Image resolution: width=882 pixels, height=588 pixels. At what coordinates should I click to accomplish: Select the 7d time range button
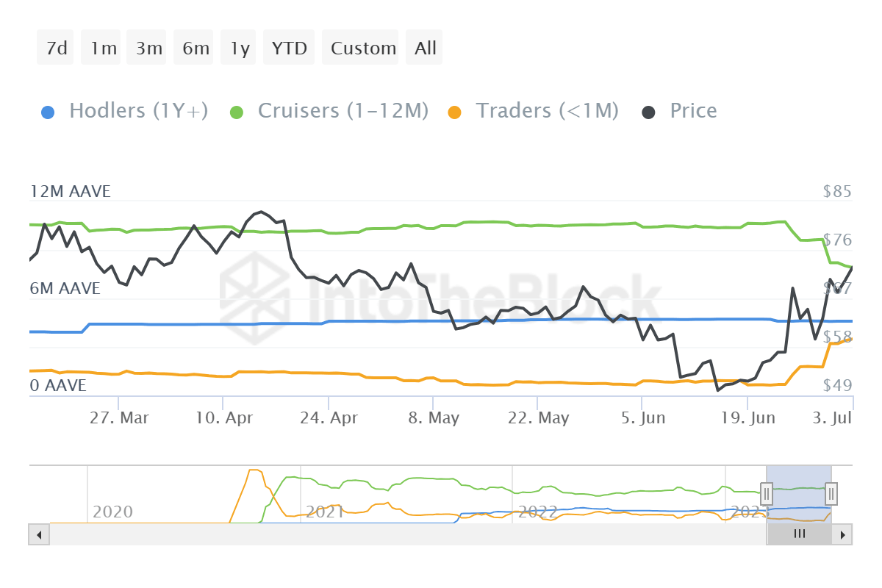point(56,49)
